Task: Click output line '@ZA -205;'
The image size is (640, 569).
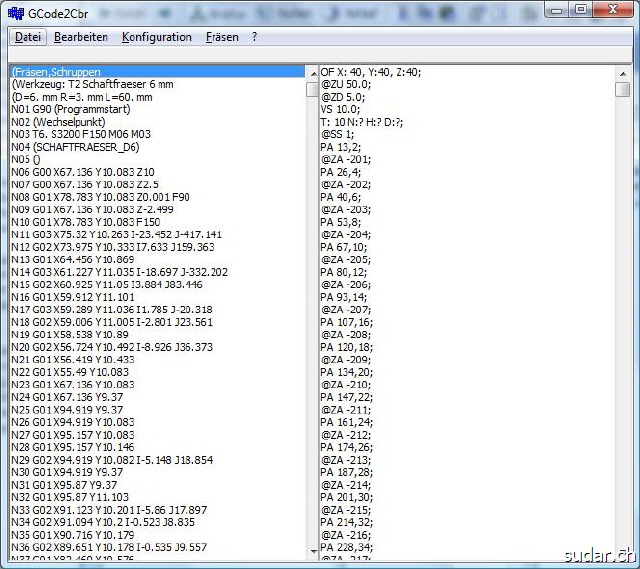Action: pos(346,260)
